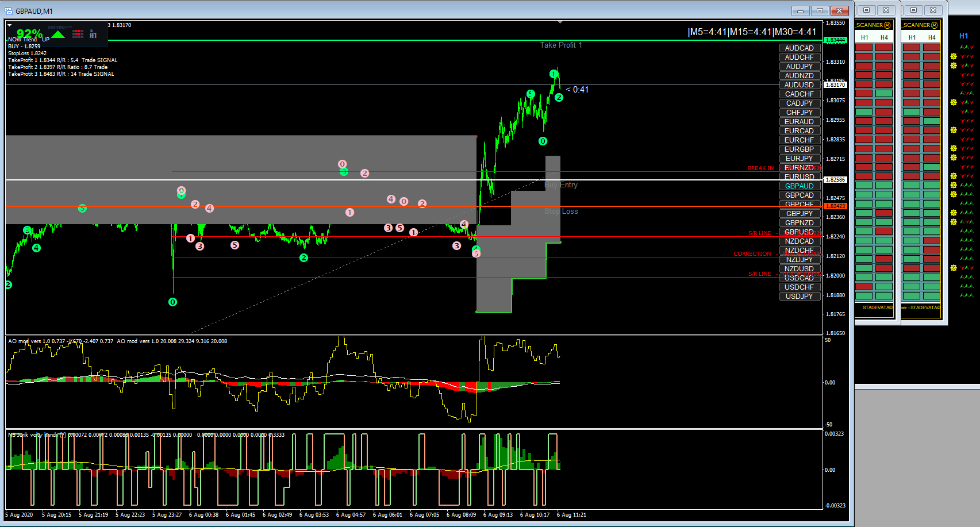Click the H1 timeframe bars icon

pos(93,34)
